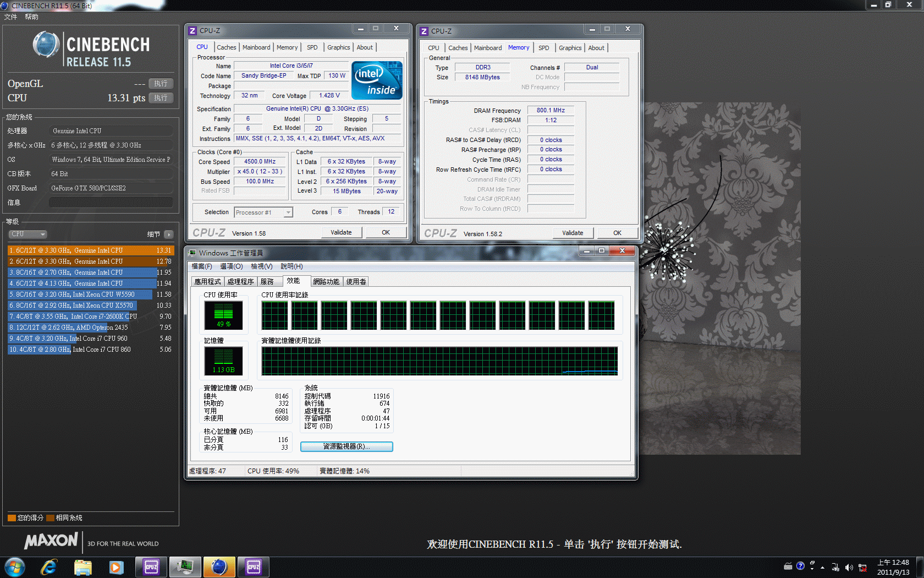Image resolution: width=924 pixels, height=578 pixels.
Task: Switch to 網路功能 tab in Task Manager
Action: [326, 281]
